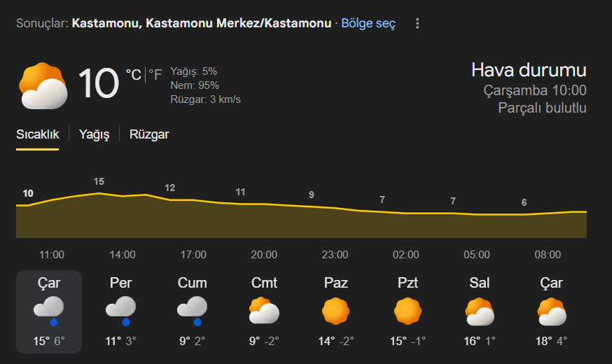
Task: Select Friday (Cum) rainy forecast icon
Action: [x=193, y=311]
